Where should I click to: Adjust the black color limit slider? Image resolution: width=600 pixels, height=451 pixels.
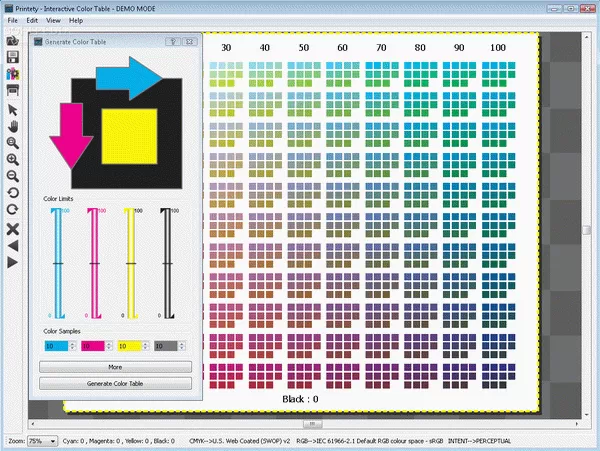click(x=167, y=263)
